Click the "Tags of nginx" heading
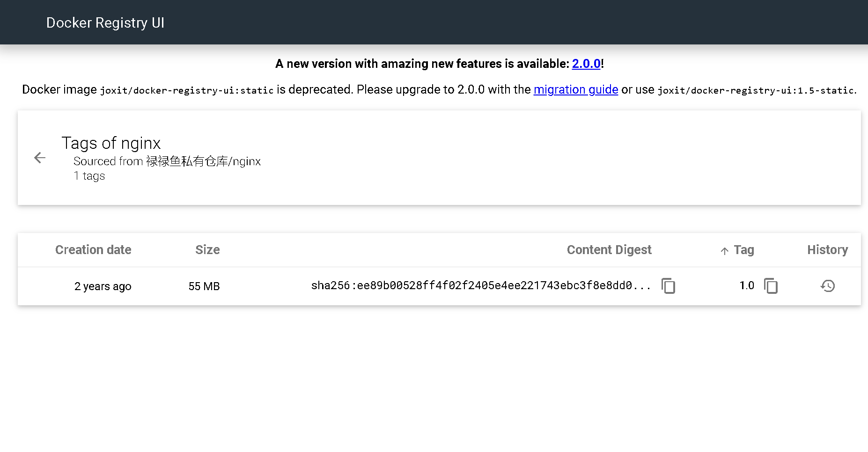 (111, 143)
